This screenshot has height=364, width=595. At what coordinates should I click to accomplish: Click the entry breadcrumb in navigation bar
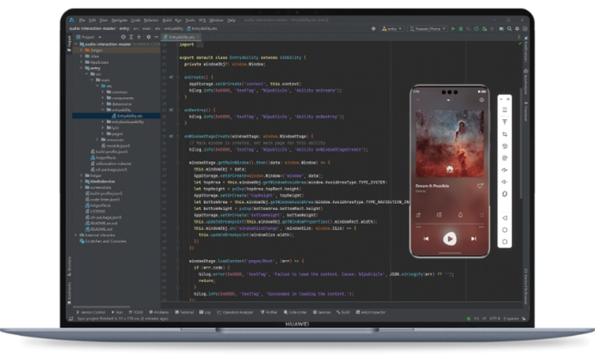[x=124, y=29]
